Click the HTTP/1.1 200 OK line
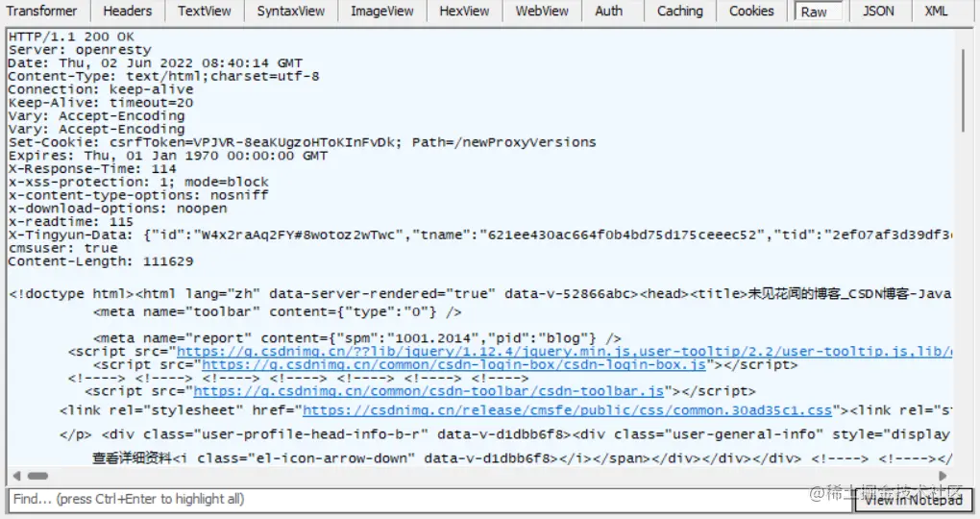Viewport: 980px width, 519px height. pyautogui.click(x=71, y=37)
